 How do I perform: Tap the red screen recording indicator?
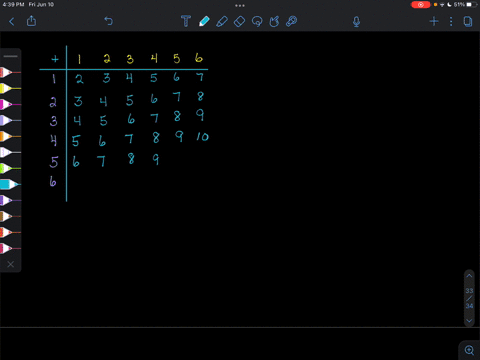click(x=421, y=5)
